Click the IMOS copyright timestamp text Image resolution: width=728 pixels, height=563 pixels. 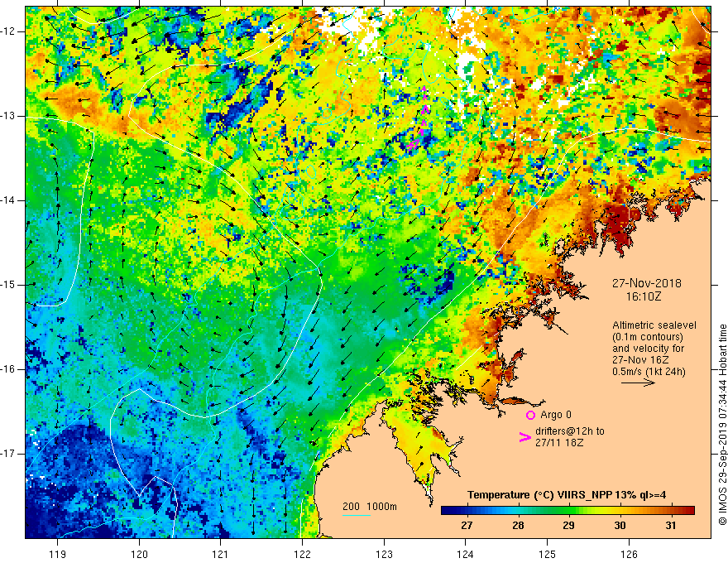[x=722, y=425]
